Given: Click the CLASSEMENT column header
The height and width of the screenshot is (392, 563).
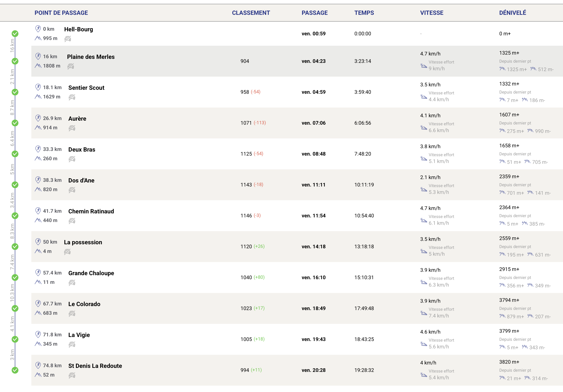Looking at the screenshot, I should click(251, 13).
